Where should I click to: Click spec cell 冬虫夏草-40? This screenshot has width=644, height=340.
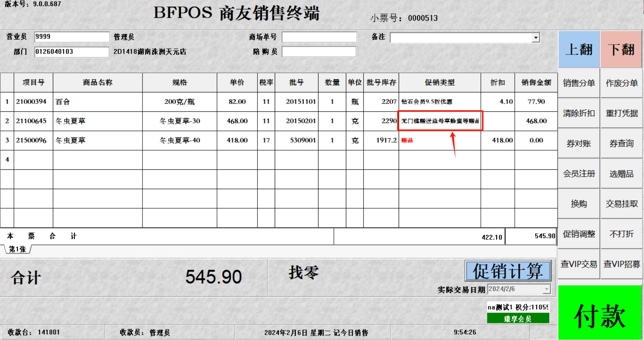[179, 140]
